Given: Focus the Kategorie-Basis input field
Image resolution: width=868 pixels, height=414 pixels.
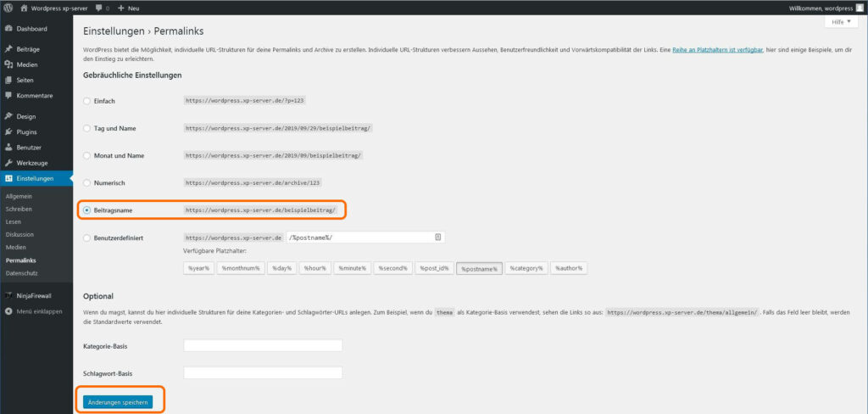Looking at the screenshot, I should coord(263,346).
